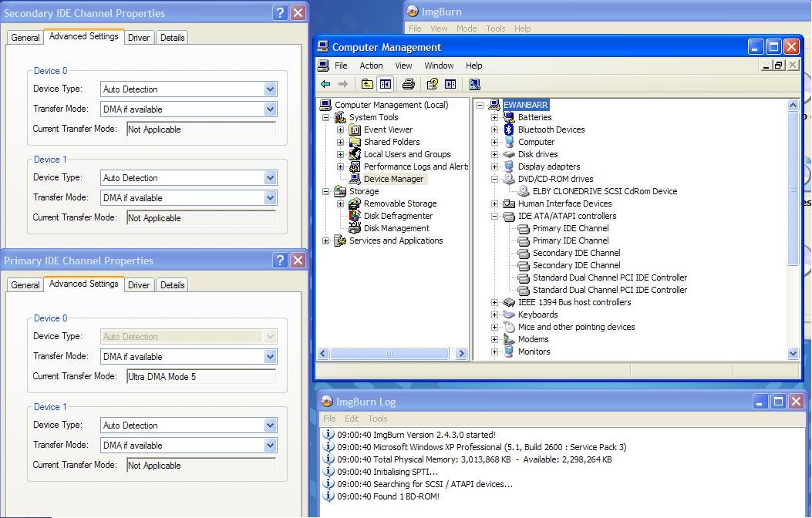This screenshot has width=812, height=518.
Task: Select Device Manager in console tree
Action: tap(393, 179)
